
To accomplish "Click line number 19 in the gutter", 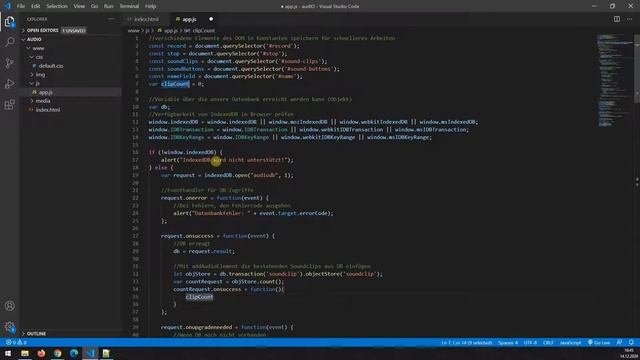I will (x=136, y=175).
